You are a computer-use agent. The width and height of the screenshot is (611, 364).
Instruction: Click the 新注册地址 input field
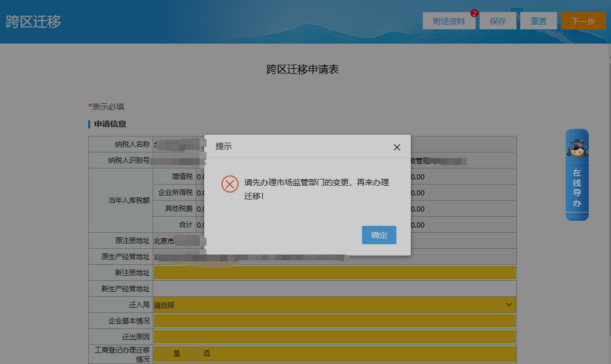click(334, 272)
